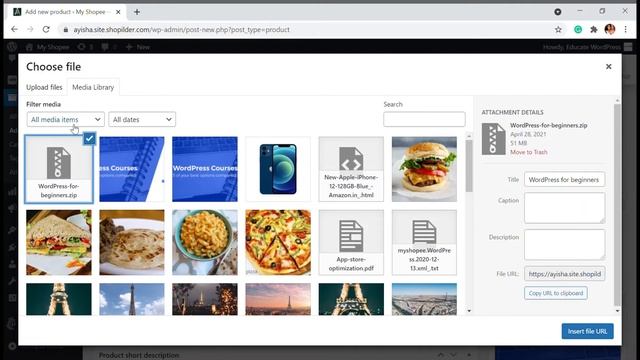Select the Media Library tab
Screen dimensions: 640x360
click(93, 87)
